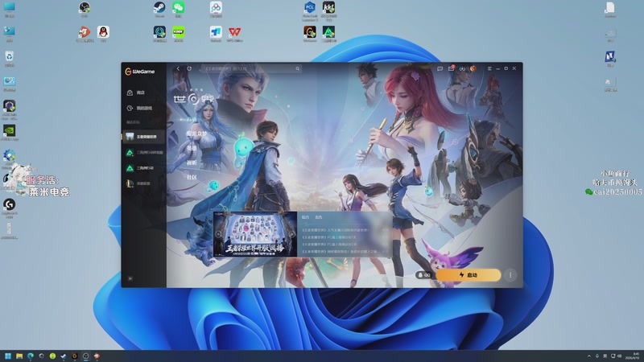
Task: Open the 英雄 heroes tab
Action: point(192,148)
